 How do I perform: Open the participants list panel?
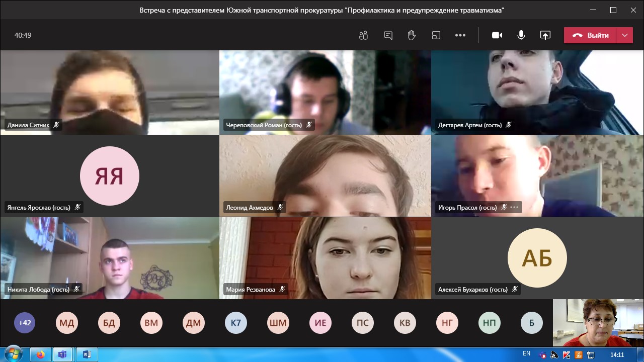click(x=363, y=35)
